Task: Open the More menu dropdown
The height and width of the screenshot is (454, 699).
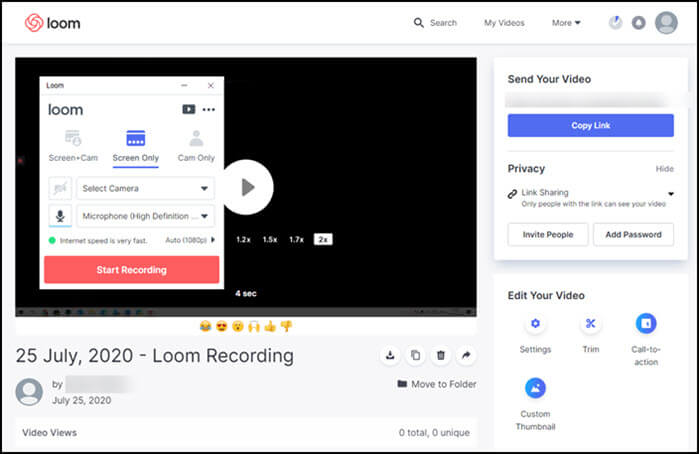Action: [566, 23]
